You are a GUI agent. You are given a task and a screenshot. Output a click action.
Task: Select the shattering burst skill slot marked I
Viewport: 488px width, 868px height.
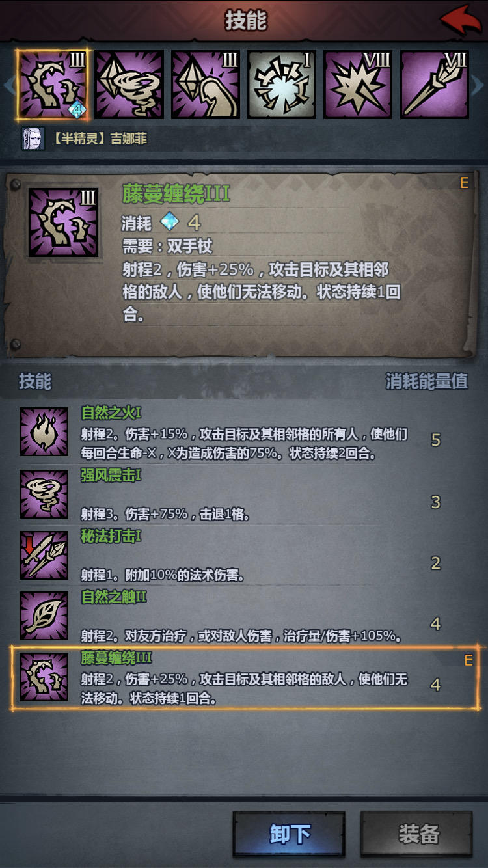pyautogui.click(x=282, y=85)
